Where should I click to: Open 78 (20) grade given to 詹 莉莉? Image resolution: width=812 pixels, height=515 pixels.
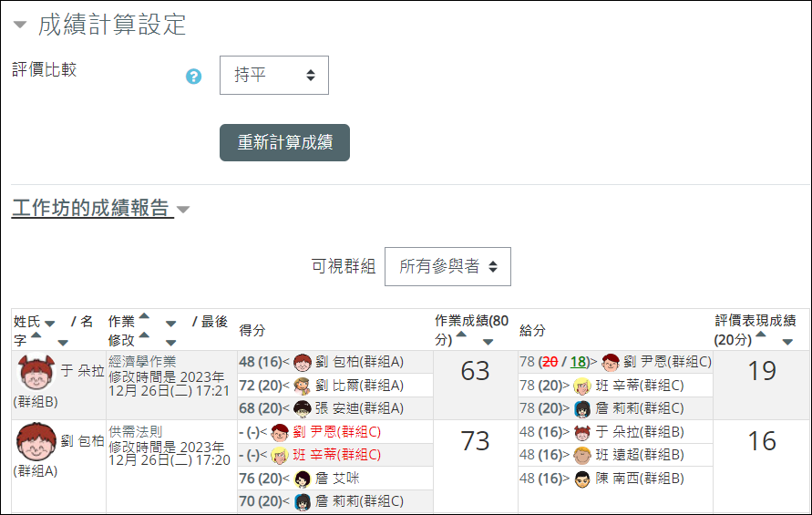541,408
